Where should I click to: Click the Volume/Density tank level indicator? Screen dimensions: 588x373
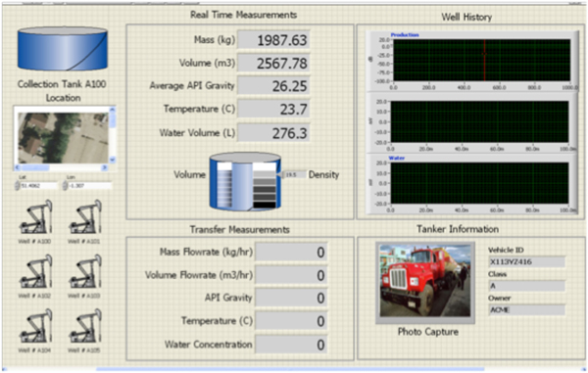(x=245, y=181)
